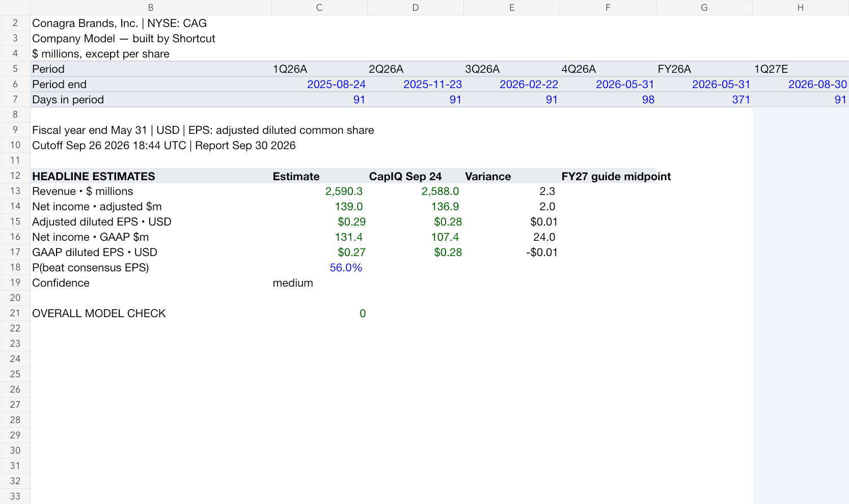
Task: Select column H header
Action: [801, 8]
